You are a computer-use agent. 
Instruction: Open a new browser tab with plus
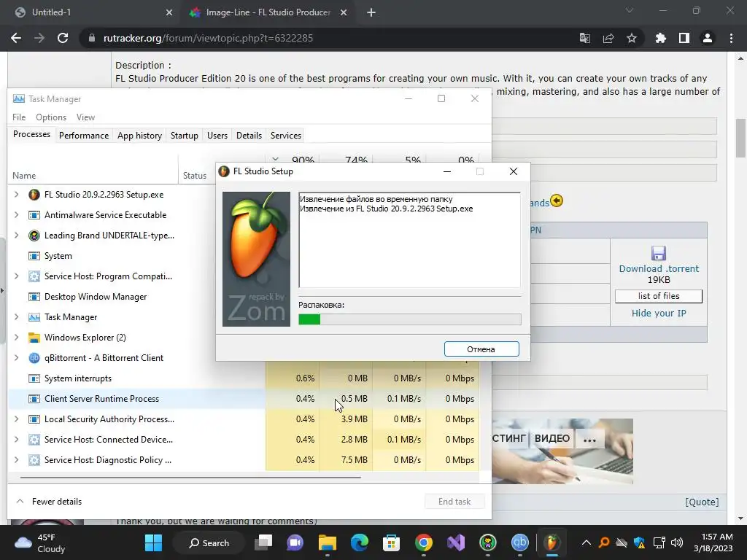click(x=371, y=12)
